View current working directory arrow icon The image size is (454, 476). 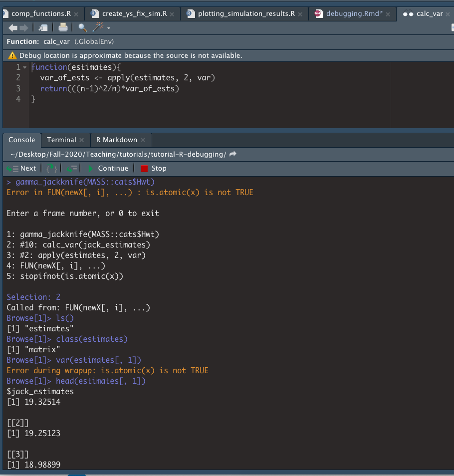pyautogui.click(x=233, y=154)
